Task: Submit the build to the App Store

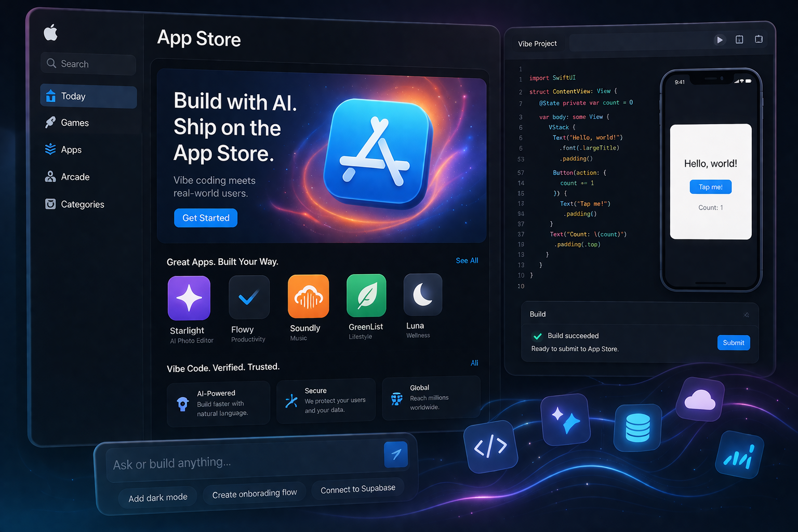Action: click(734, 342)
